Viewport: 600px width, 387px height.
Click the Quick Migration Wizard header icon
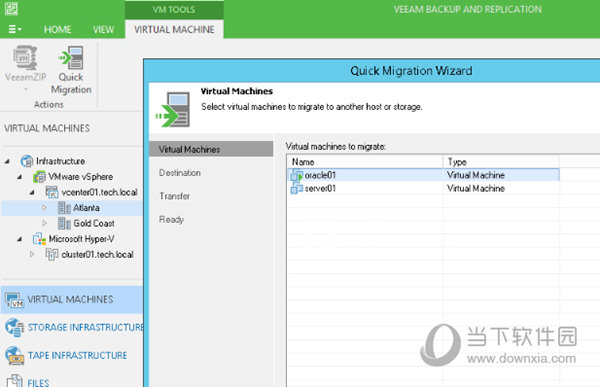pyautogui.click(x=173, y=109)
